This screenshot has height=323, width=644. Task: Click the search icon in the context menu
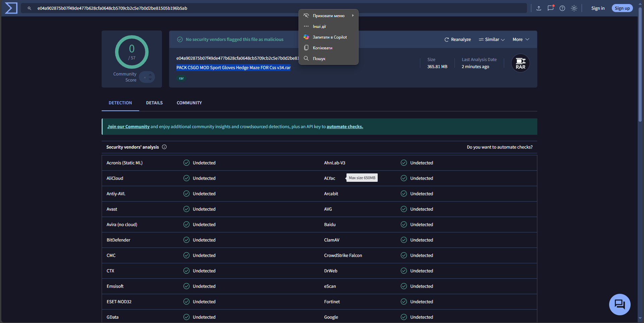pyautogui.click(x=306, y=58)
